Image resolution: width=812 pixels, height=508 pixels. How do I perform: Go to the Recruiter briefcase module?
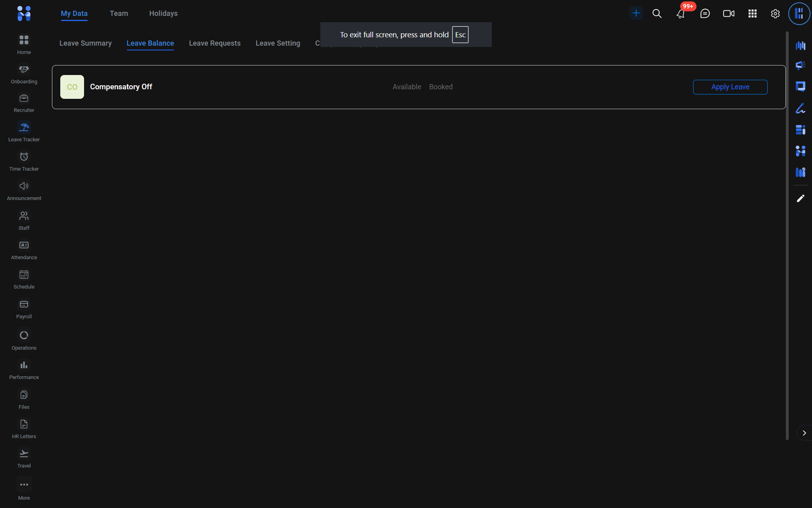click(24, 102)
